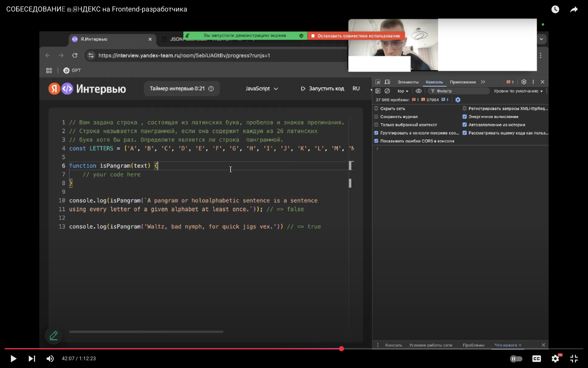
Task: Close the Я.Интервью tab
Action: pyautogui.click(x=150, y=39)
